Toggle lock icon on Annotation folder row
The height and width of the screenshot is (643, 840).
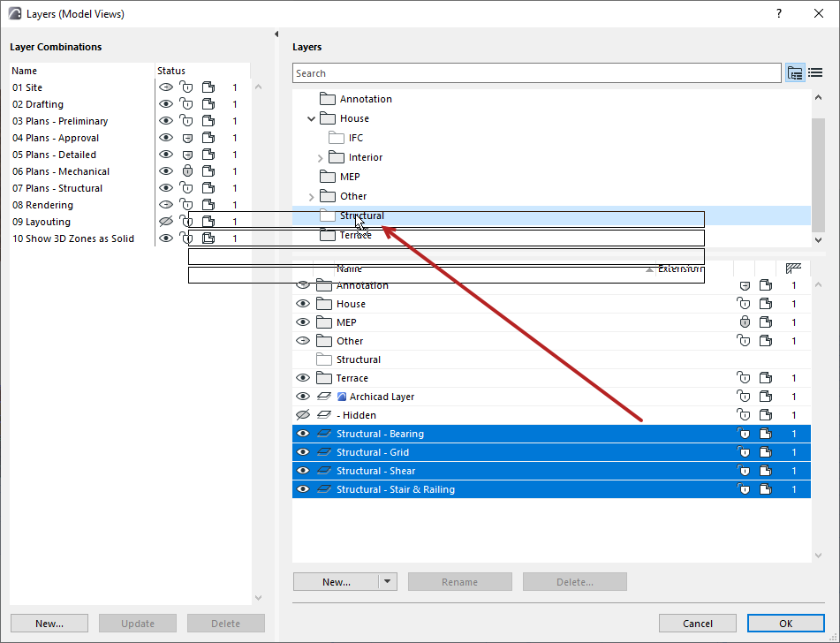click(x=745, y=285)
